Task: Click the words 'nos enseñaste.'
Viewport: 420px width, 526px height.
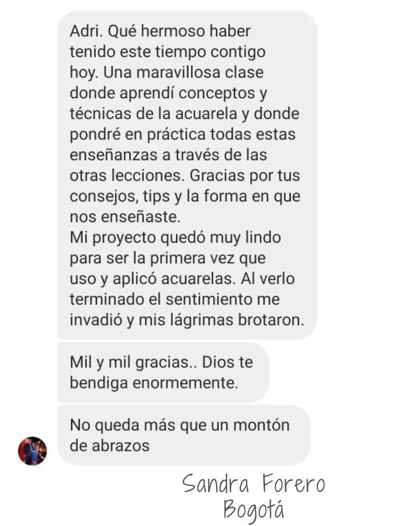Action: point(125,217)
